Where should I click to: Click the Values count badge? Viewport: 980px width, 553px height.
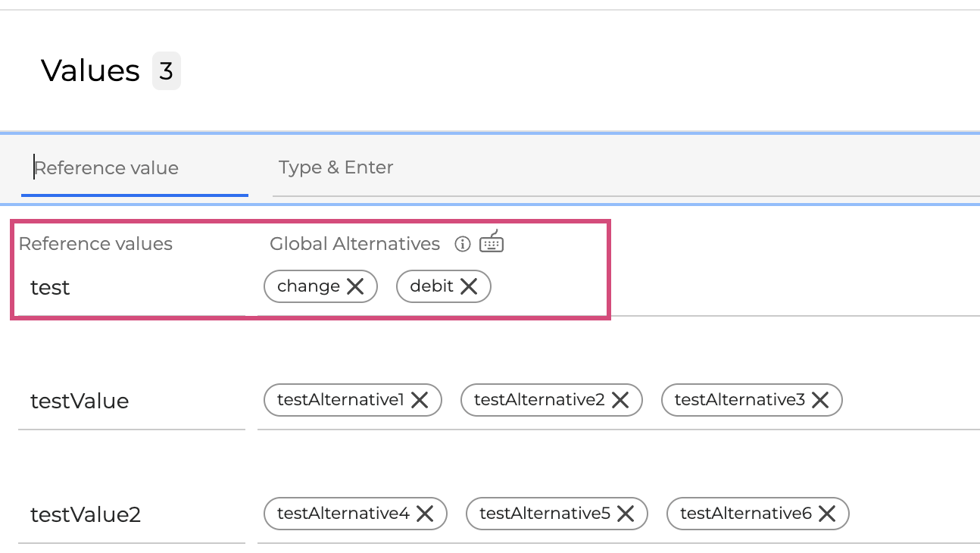click(x=167, y=71)
